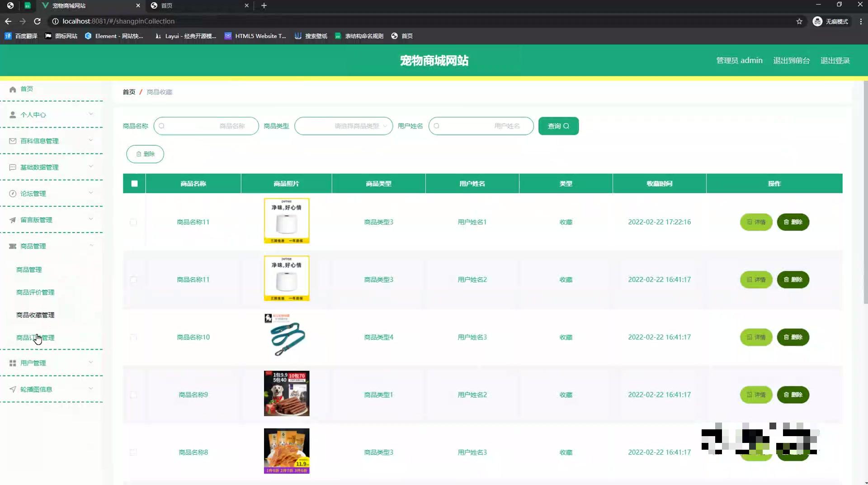Viewport: 868px width, 485px height.
Task: Click 删除 for the 商品名称10 row
Action: pos(793,337)
